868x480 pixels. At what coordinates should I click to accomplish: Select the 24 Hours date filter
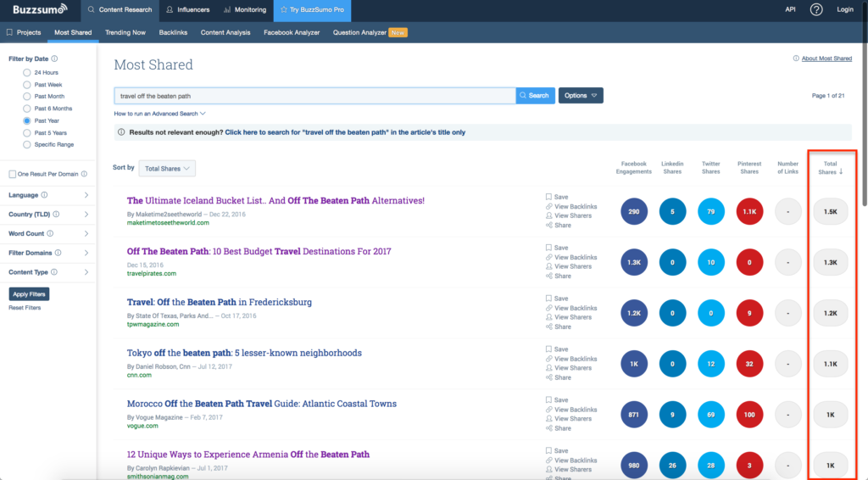26,73
